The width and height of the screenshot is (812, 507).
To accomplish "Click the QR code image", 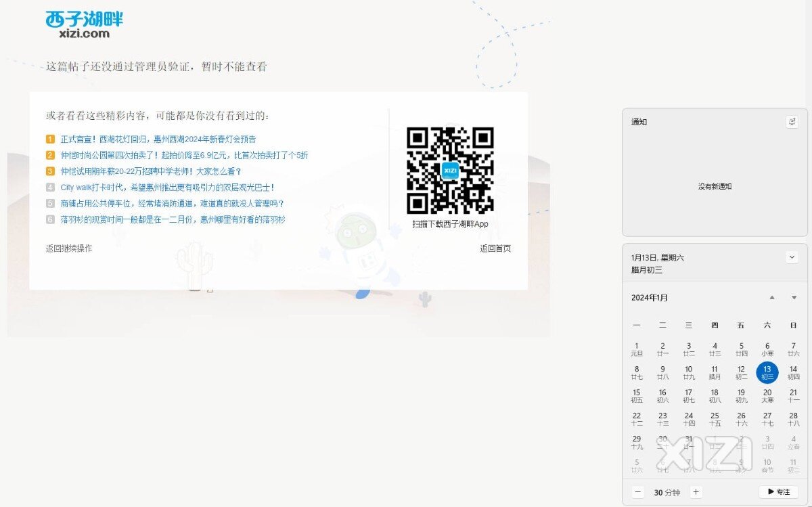I will point(450,171).
